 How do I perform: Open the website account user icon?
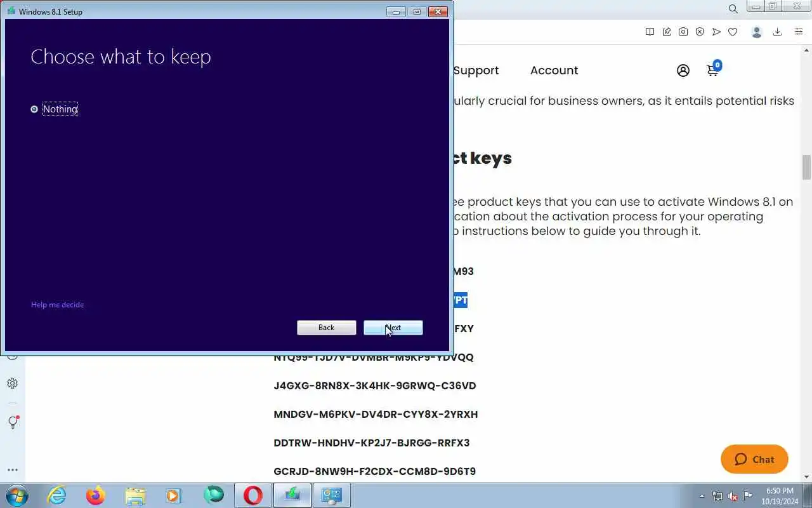[683, 70]
